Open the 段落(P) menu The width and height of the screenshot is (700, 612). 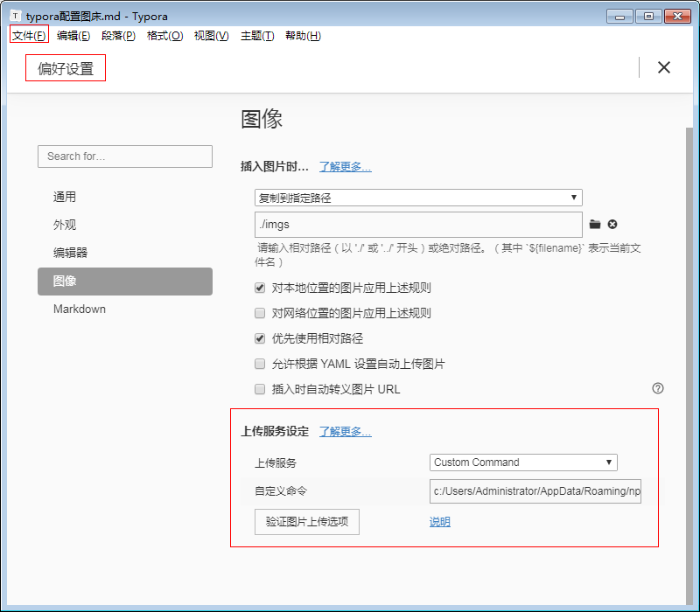point(118,35)
